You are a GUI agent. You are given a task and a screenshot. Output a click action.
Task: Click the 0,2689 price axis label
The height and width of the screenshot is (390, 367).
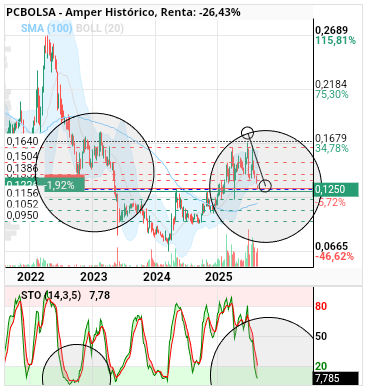[331, 30]
